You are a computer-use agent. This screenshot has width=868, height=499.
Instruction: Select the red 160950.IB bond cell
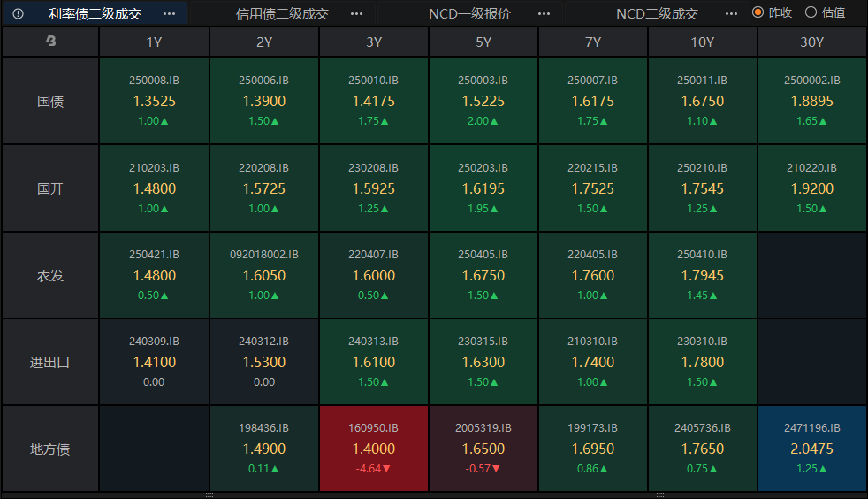point(374,449)
